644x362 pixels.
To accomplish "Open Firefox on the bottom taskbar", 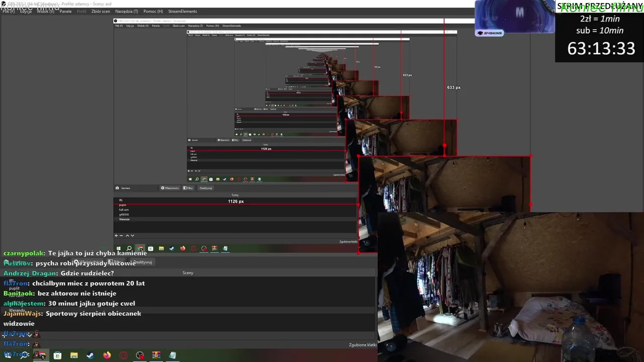I will coord(107,355).
